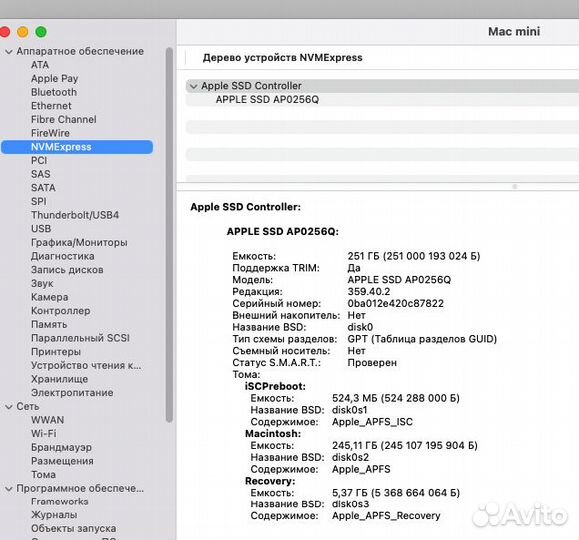This screenshot has width=579, height=540.
Task: Open the SAS entry
Action: click(41, 174)
